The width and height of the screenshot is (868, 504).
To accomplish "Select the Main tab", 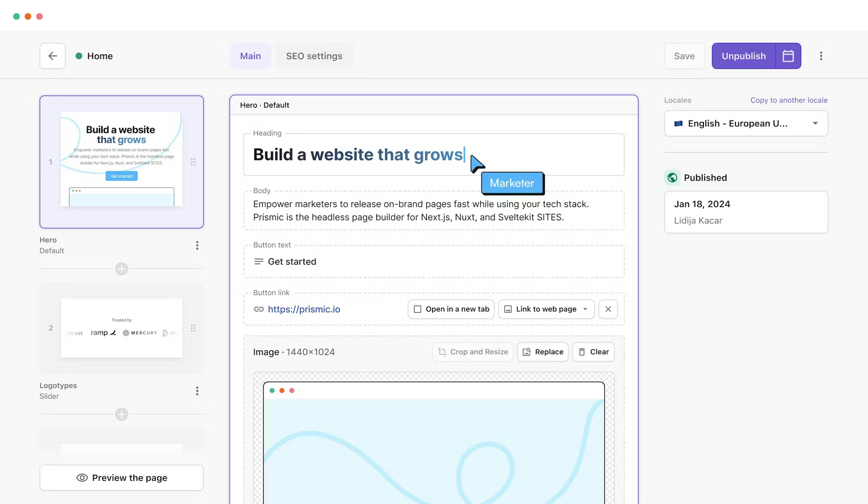I will click(x=250, y=56).
